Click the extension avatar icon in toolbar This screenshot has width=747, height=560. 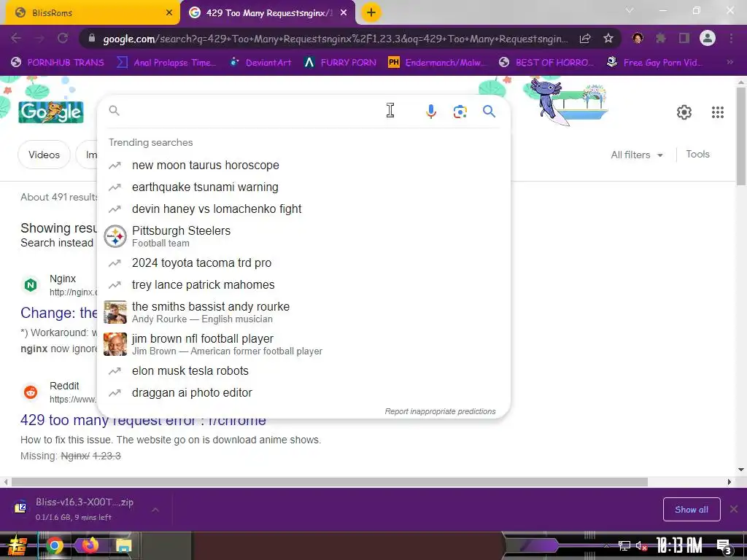pos(638,38)
